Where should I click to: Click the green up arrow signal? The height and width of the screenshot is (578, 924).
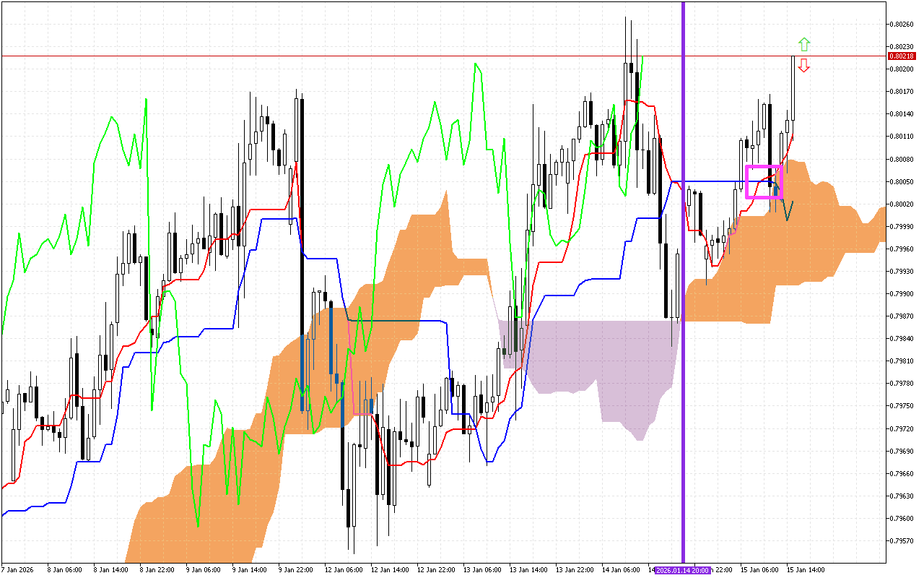click(x=804, y=44)
